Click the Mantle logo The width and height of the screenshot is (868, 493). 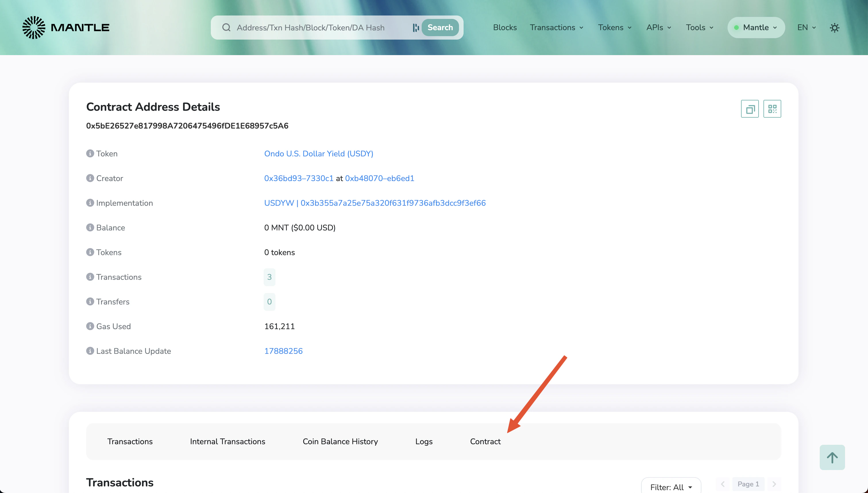66,28
